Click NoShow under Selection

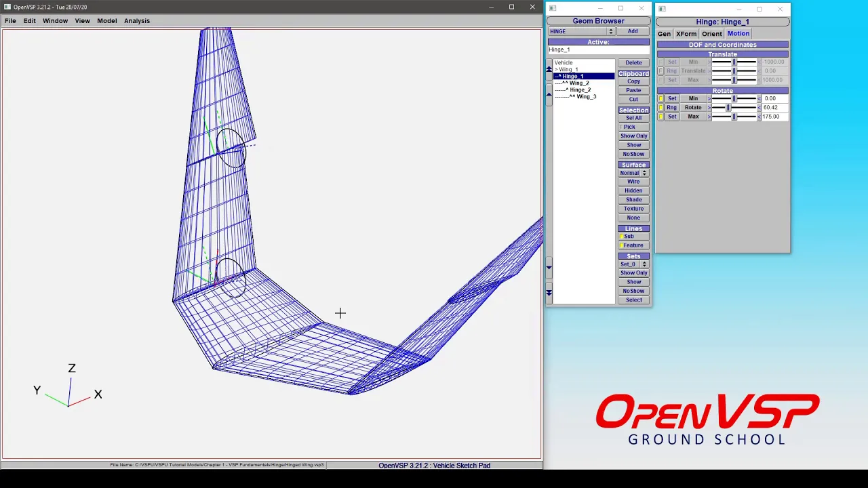(x=633, y=154)
